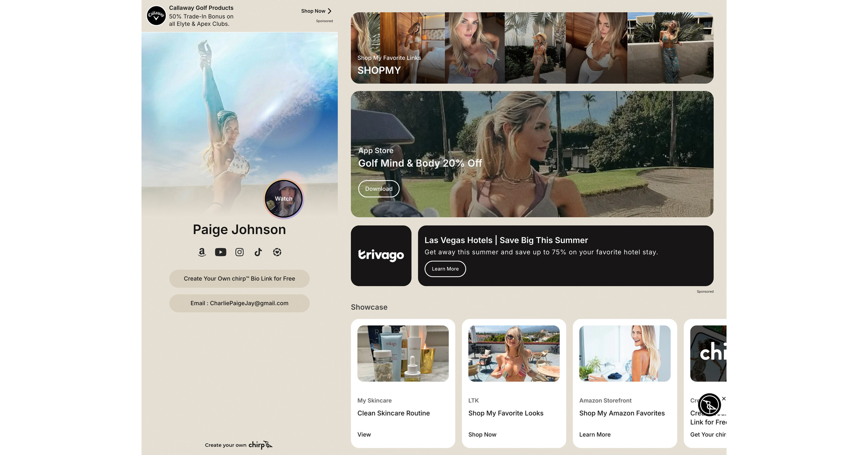
Task: Click the Las Vegas Hotels ad headline
Action: [506, 240]
